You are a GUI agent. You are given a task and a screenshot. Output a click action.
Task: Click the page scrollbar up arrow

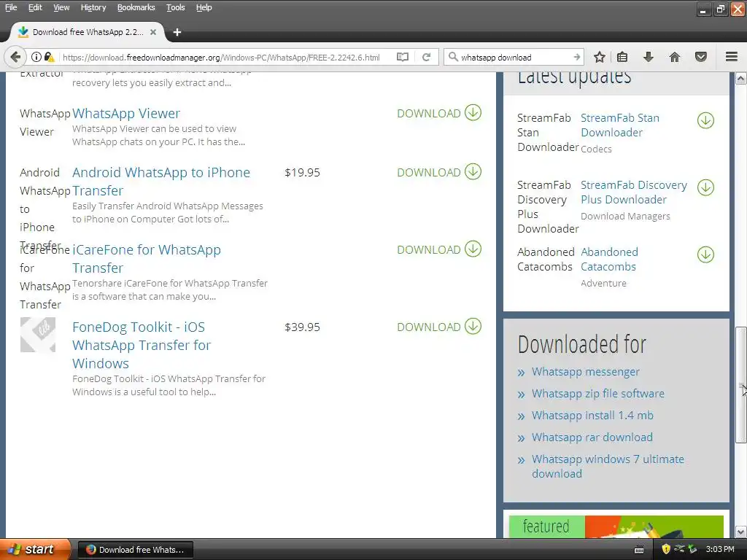coord(741,79)
